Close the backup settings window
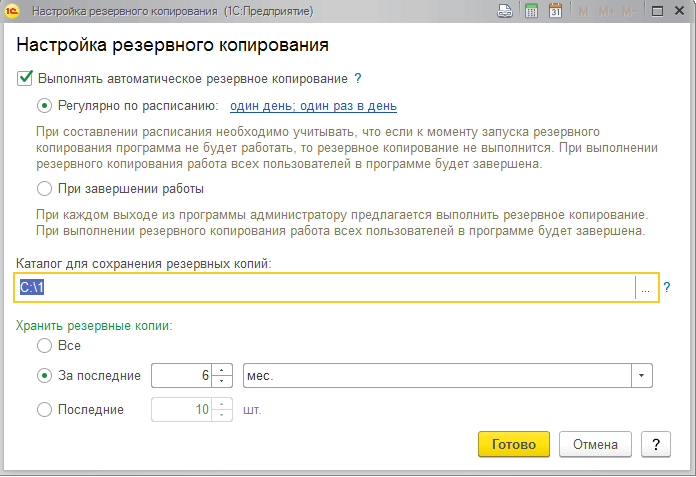This screenshot has height=477, width=696. [x=680, y=11]
